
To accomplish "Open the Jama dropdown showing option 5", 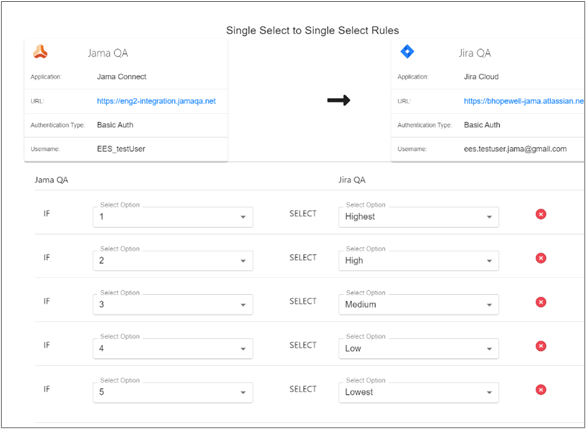I will [173, 392].
